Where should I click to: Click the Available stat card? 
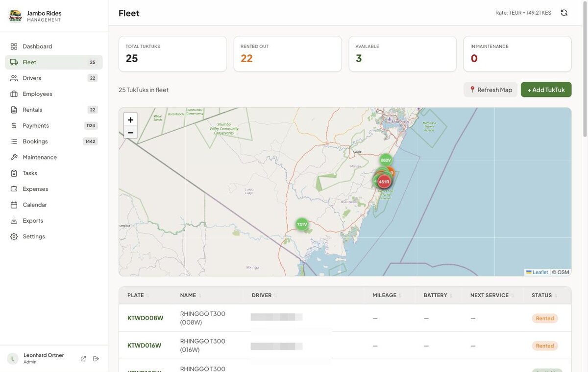(x=402, y=54)
